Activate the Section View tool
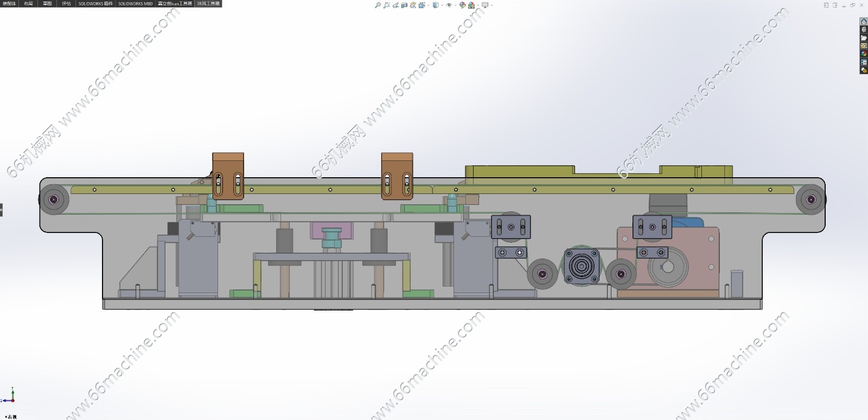 [404, 5]
